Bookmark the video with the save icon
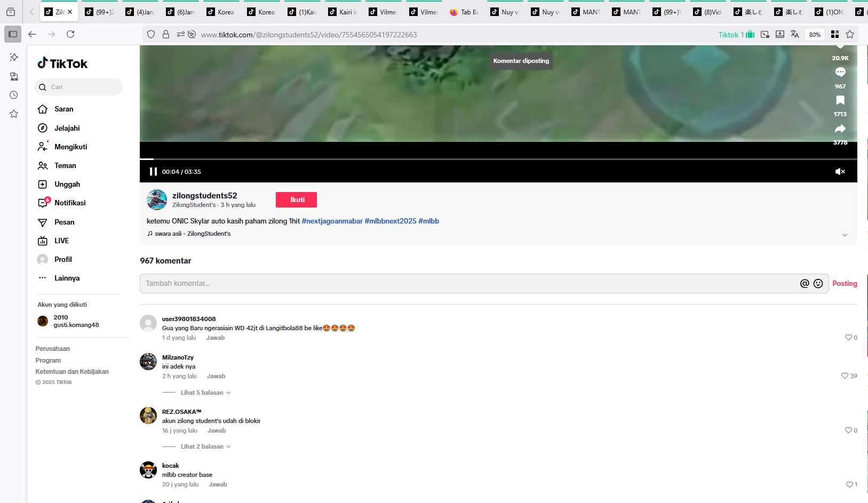Image resolution: width=868 pixels, height=503 pixels. click(840, 100)
